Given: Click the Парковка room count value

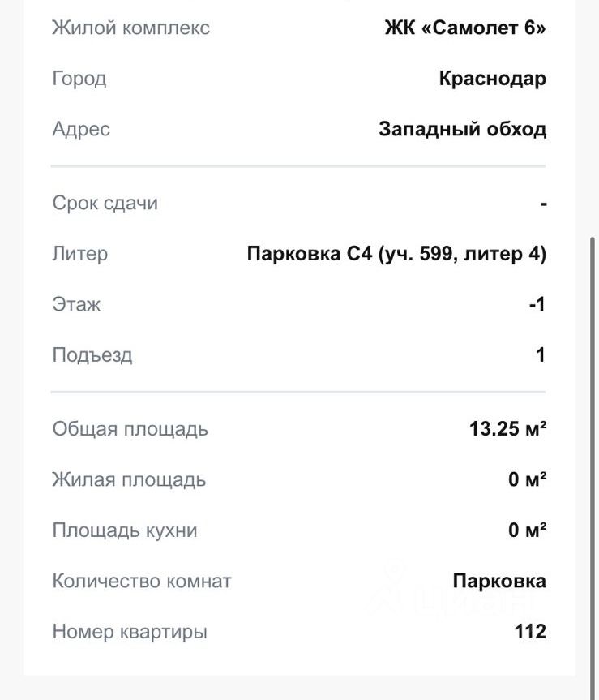Looking at the screenshot, I should tap(499, 581).
